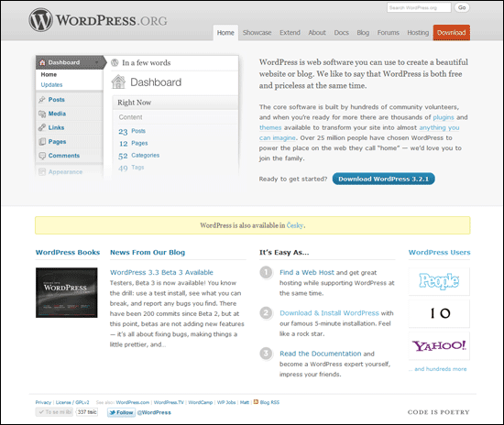
Task: Click the Appearance icon in sidebar
Action: pyautogui.click(x=42, y=172)
